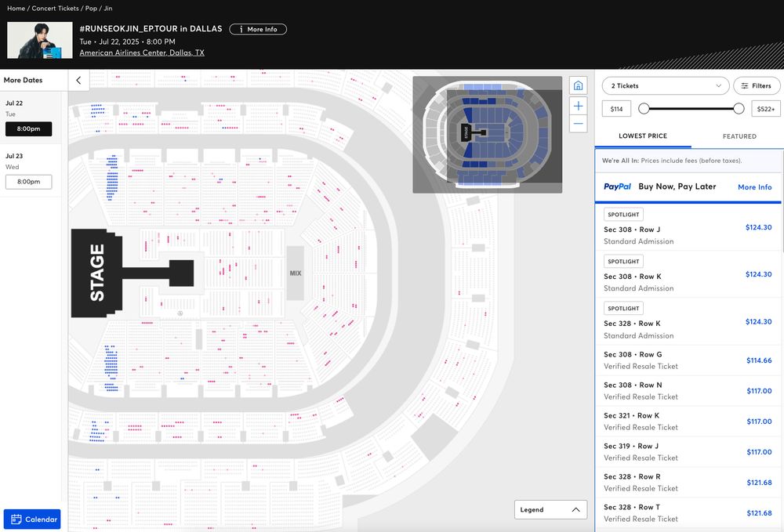Click PayPal More Info link

[x=754, y=186]
